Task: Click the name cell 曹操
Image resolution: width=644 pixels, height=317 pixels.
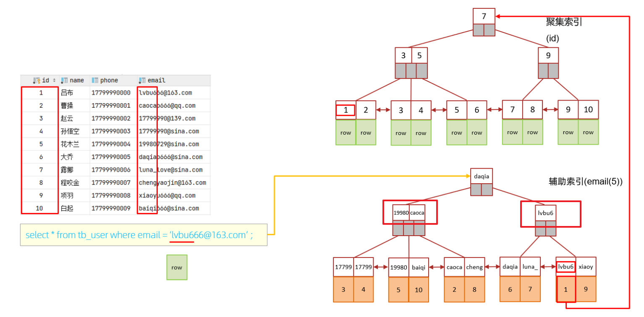Action: point(67,106)
